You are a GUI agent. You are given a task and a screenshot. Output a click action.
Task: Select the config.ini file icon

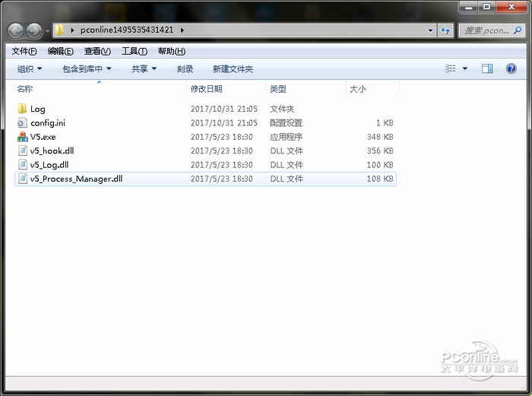[22, 123]
